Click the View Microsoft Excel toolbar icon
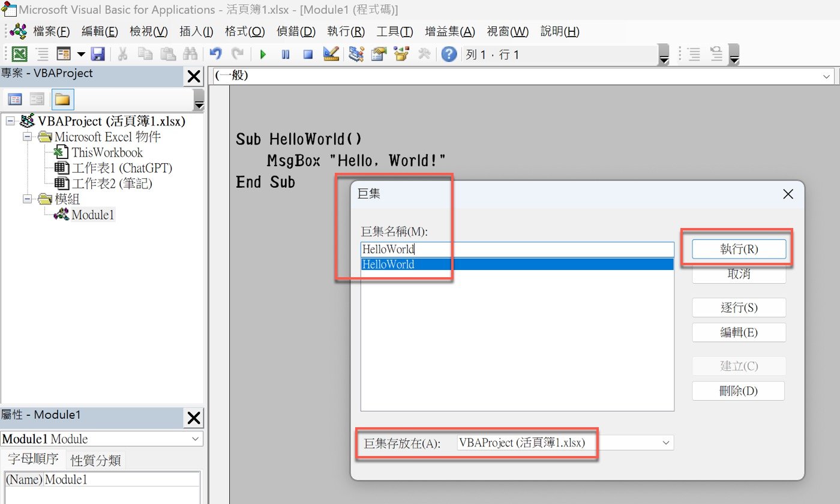840x504 pixels. (20, 55)
